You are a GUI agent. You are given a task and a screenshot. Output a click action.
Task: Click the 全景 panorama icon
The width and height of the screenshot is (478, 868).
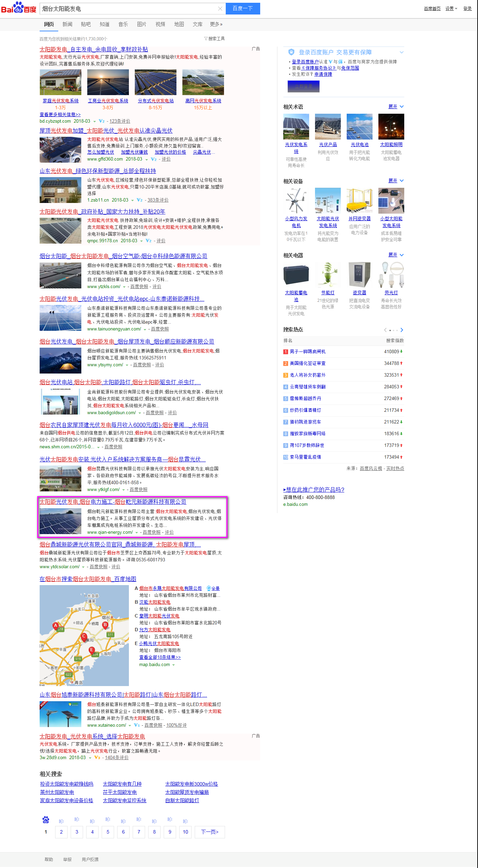click(x=209, y=588)
